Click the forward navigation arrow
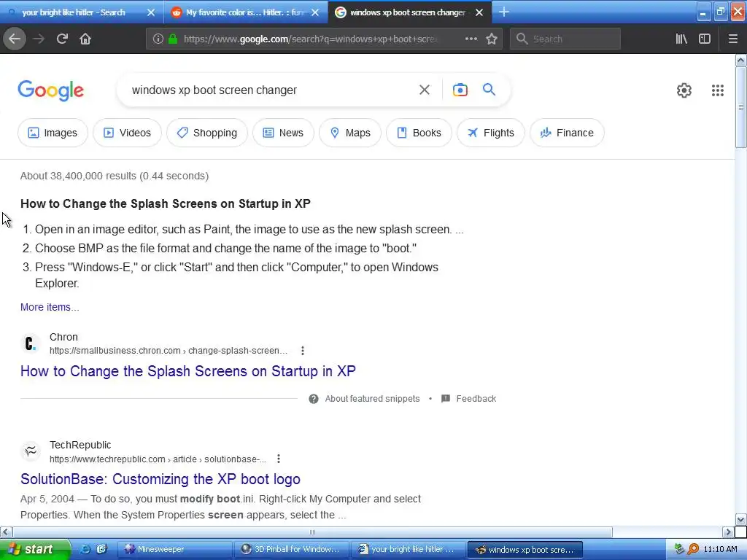The image size is (747, 560). 39,39
